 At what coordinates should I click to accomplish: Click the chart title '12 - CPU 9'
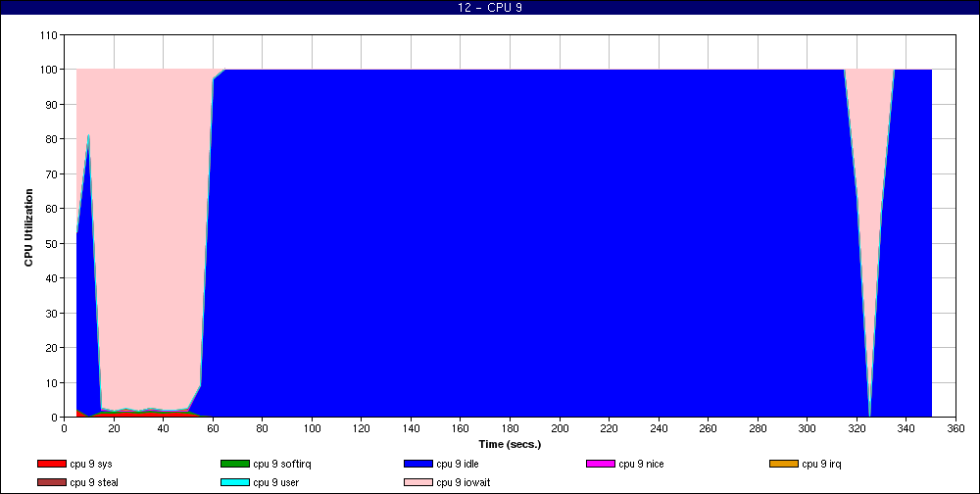point(490,8)
